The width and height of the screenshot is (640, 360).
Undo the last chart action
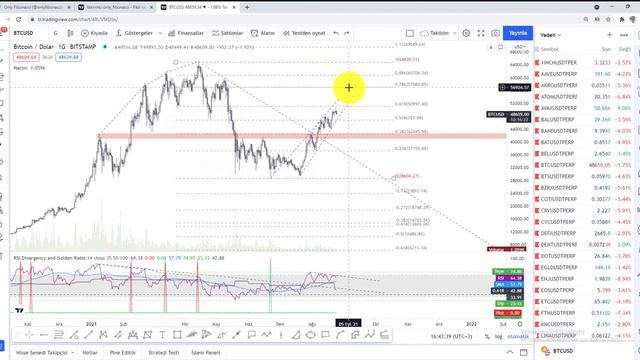point(336,33)
